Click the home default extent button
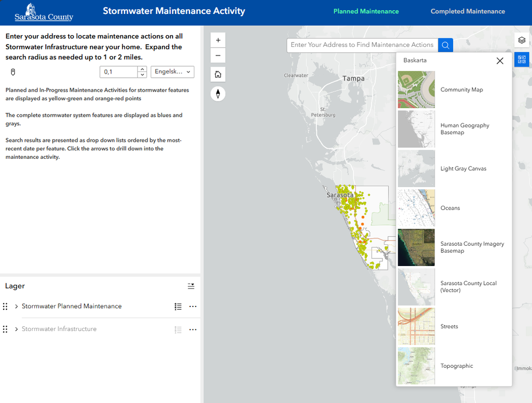532x403 pixels. [x=218, y=75]
